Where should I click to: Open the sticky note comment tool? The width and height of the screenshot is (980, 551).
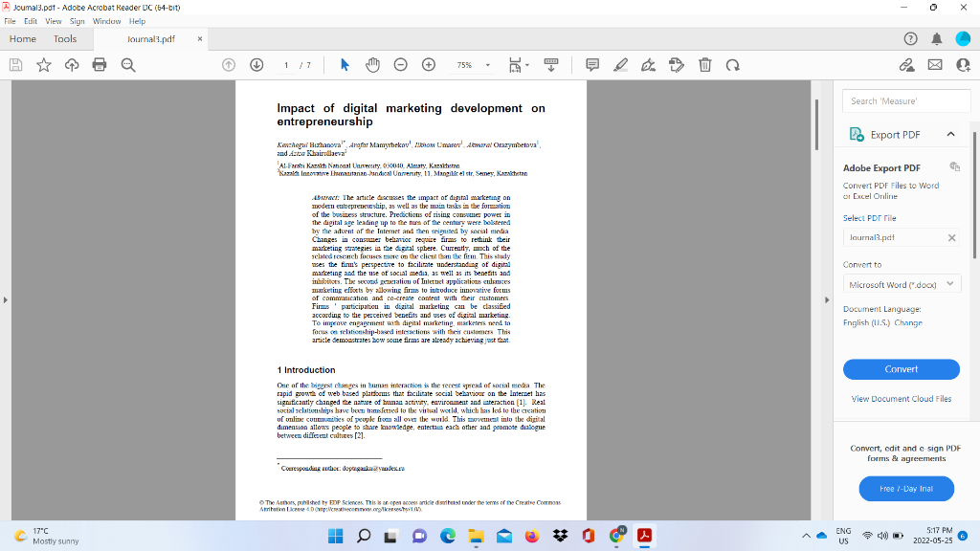pyautogui.click(x=592, y=64)
